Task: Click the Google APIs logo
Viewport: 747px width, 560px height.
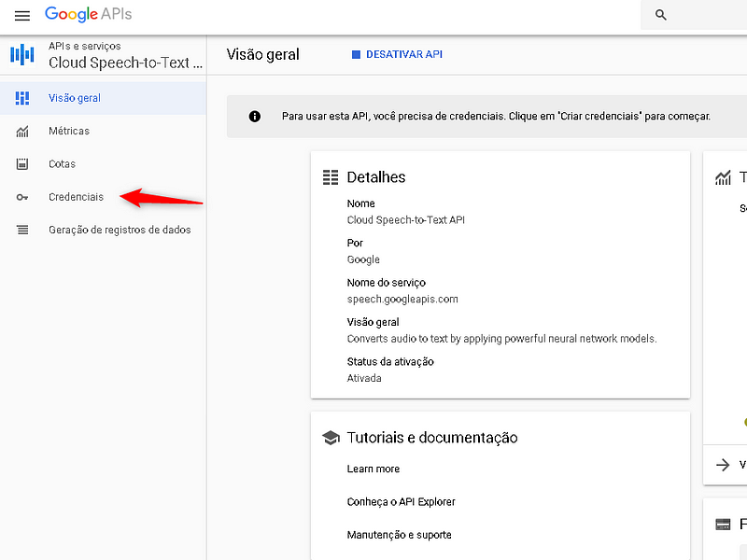Action: [x=88, y=14]
